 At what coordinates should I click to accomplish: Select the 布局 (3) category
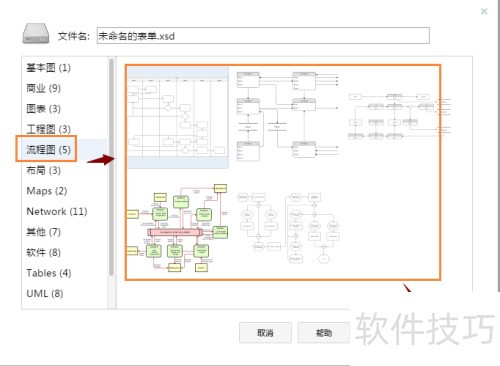click(x=43, y=170)
